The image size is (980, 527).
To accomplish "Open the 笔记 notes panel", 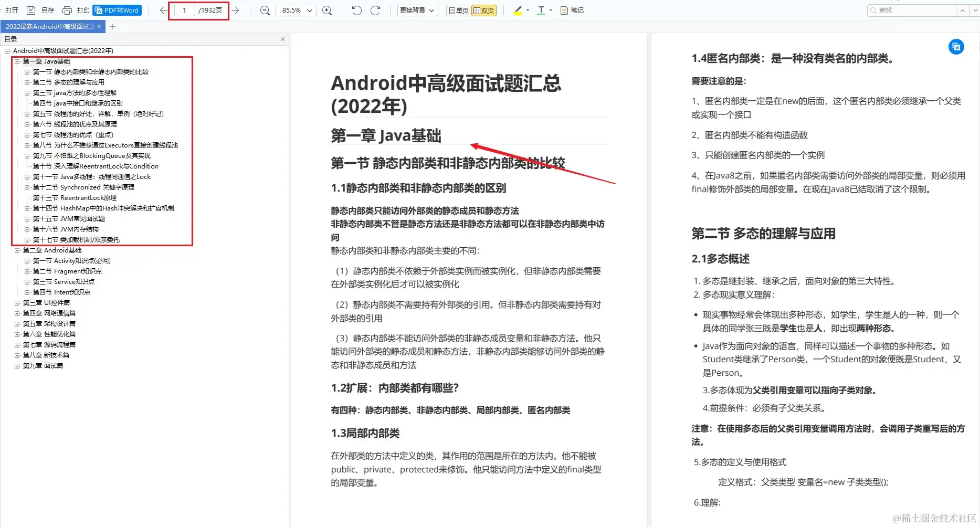I will [x=572, y=10].
